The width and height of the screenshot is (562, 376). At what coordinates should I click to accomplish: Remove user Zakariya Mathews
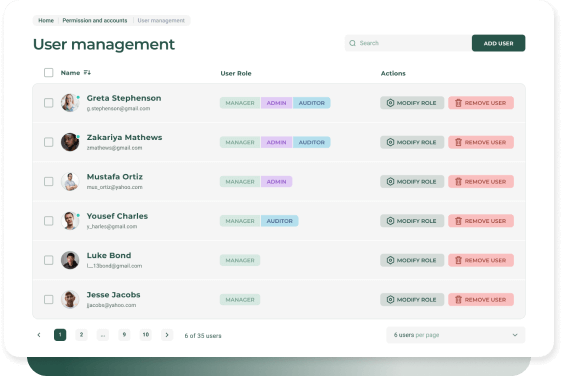pyautogui.click(x=481, y=142)
